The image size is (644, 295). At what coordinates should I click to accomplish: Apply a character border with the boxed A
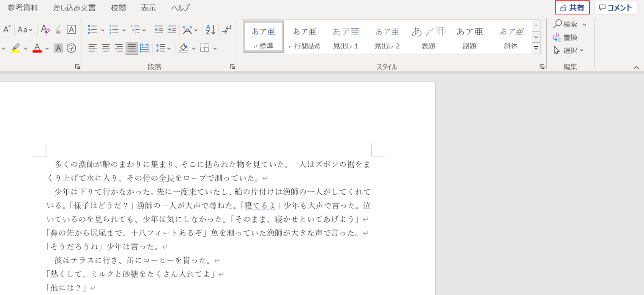[71, 30]
